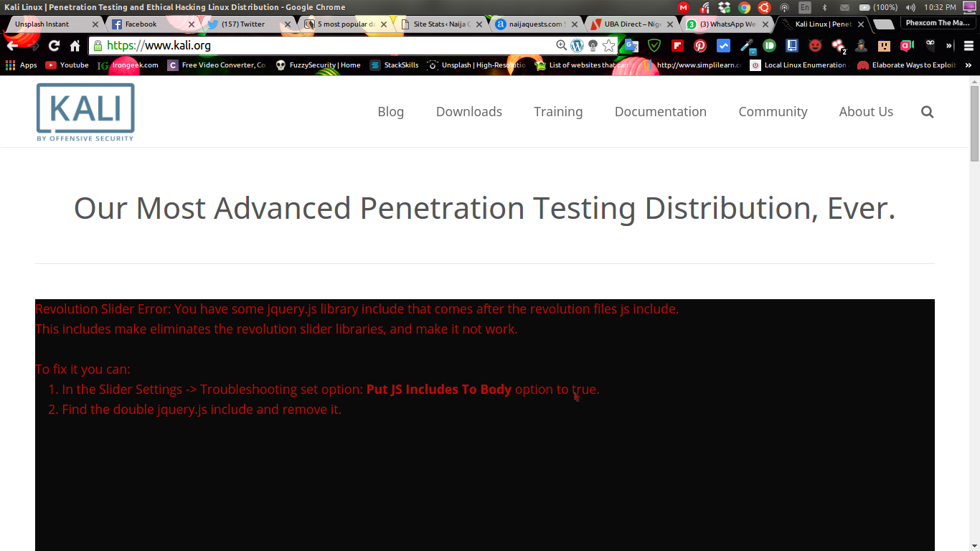
Task: Open the Downloads nav link
Action: (468, 112)
